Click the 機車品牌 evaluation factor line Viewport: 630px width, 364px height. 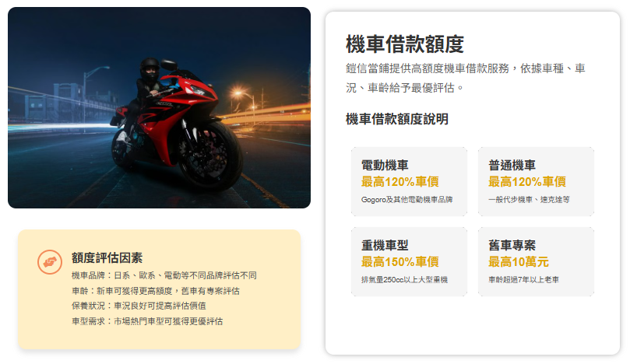(x=164, y=275)
